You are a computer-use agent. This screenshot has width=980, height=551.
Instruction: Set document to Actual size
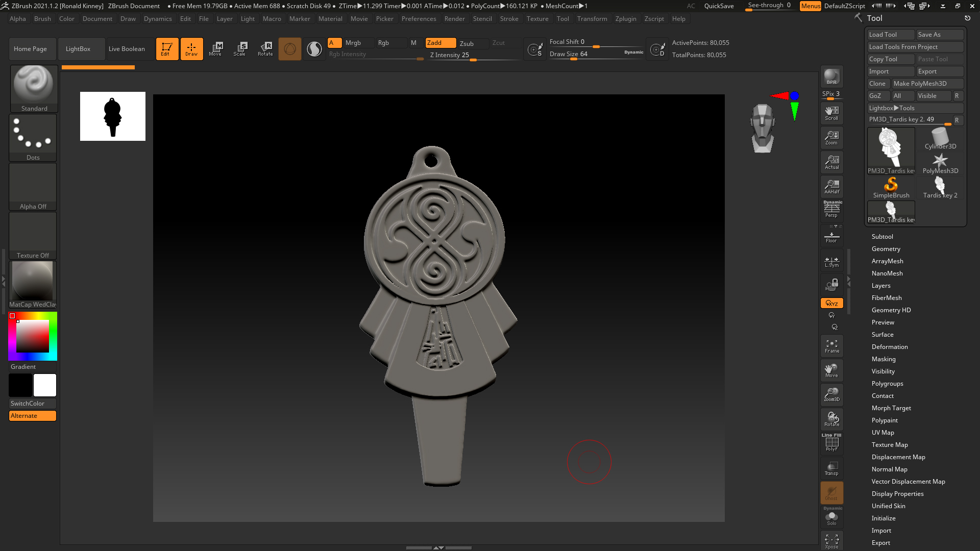coord(831,162)
